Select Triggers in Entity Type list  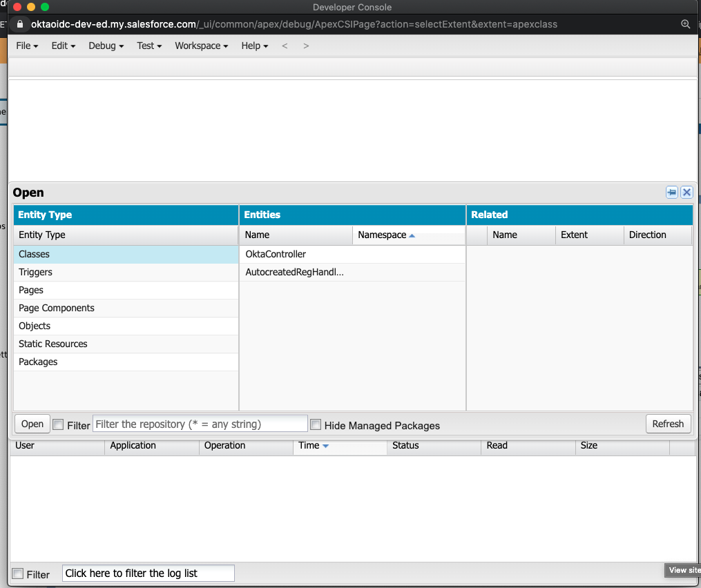click(36, 272)
